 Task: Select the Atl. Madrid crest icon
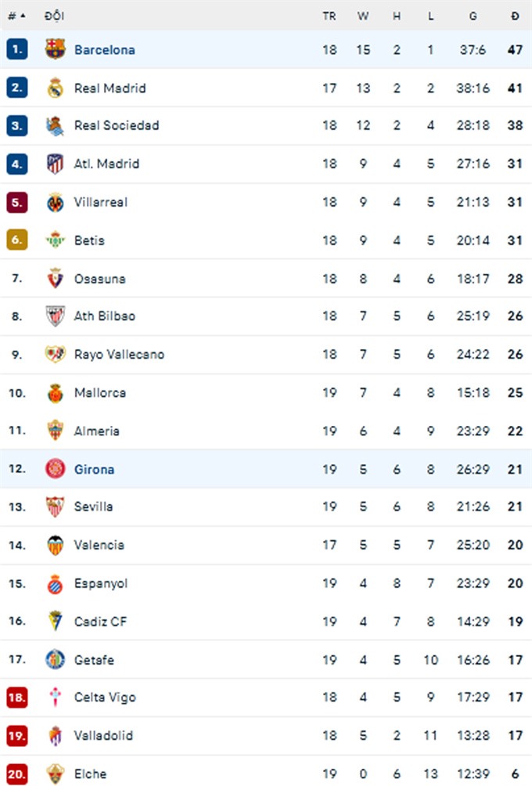coord(55,164)
